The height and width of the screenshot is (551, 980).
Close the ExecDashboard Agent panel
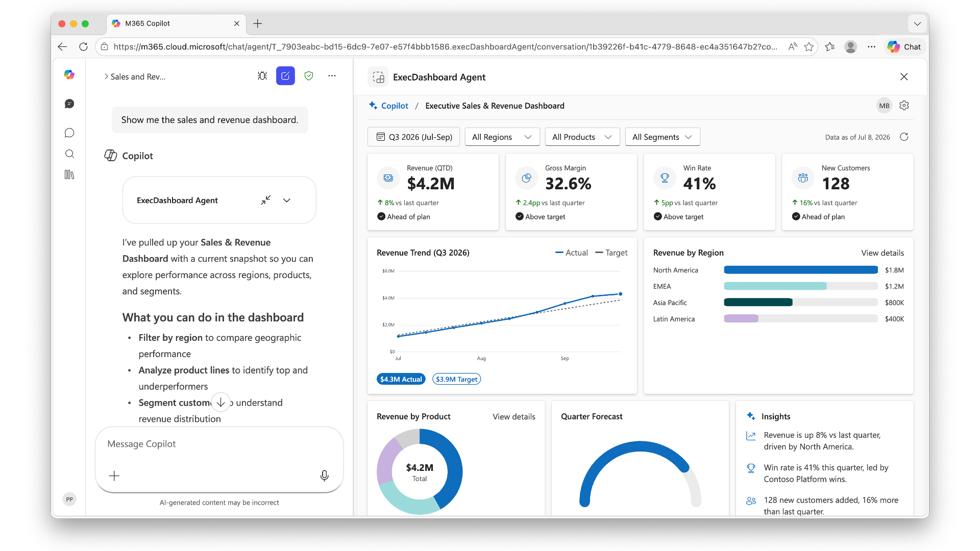click(x=904, y=77)
